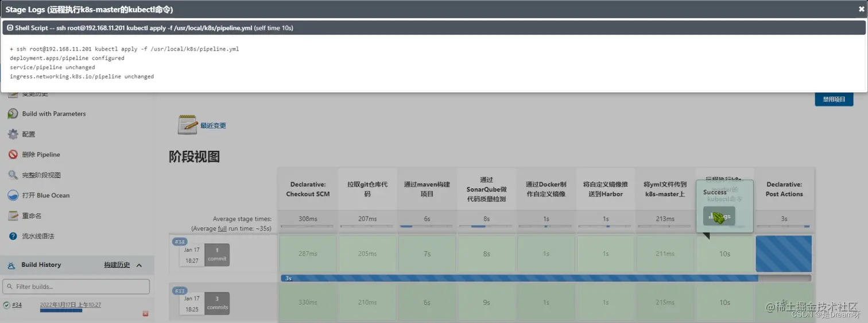This screenshot has height=323, width=868.
Task: Select log line 'ingress.networking.k8s.io/pipeline unchanged'
Action: [x=82, y=76]
